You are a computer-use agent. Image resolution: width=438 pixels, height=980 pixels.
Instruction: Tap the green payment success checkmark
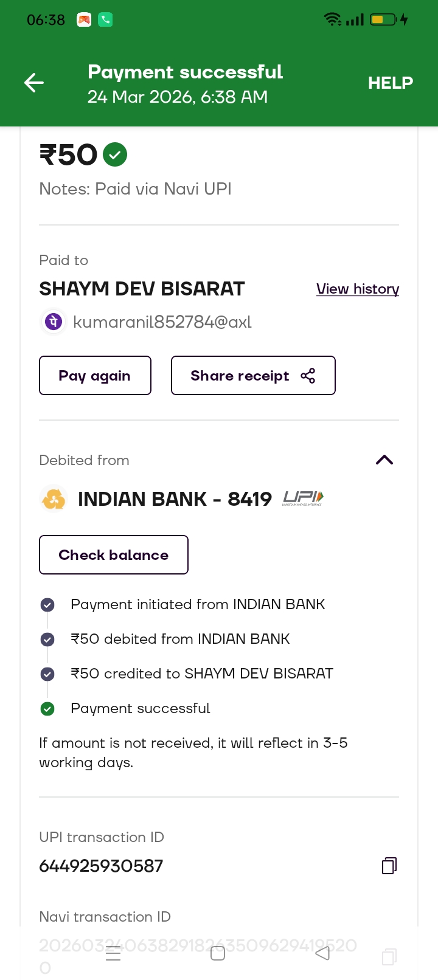click(x=115, y=154)
